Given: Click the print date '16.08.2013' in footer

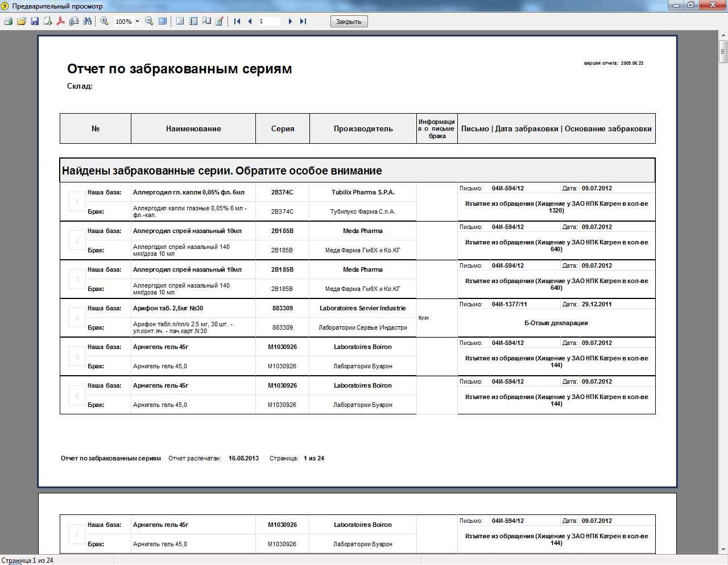Looking at the screenshot, I should pos(243,458).
